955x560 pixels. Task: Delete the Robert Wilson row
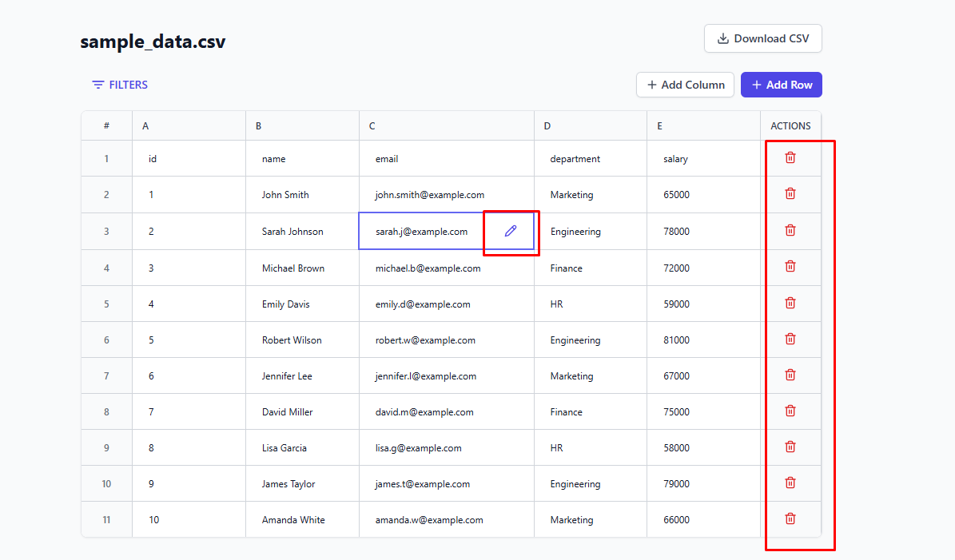(790, 339)
